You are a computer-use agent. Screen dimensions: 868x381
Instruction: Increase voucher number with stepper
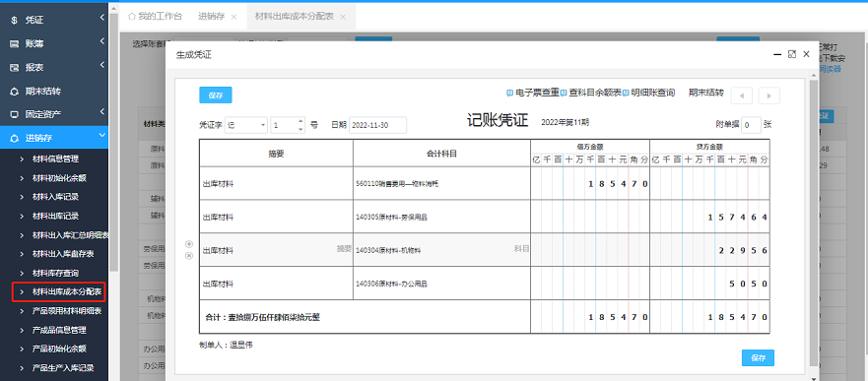point(300,122)
